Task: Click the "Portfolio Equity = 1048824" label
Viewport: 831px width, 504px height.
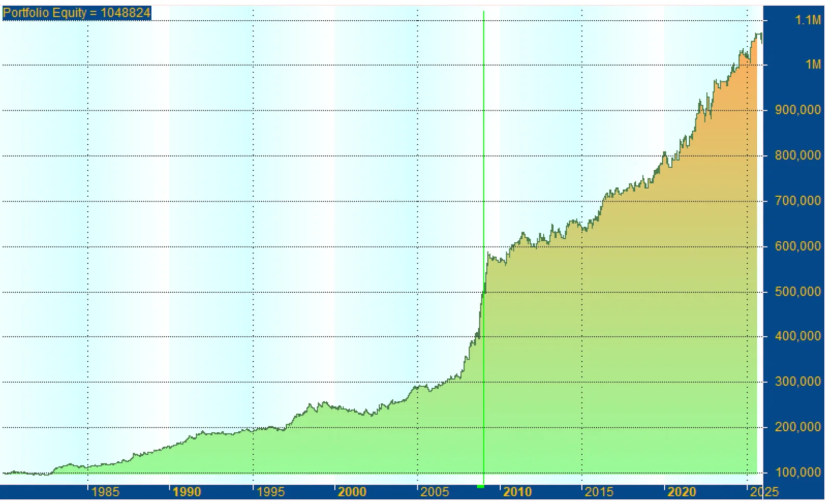Action: coord(77,12)
